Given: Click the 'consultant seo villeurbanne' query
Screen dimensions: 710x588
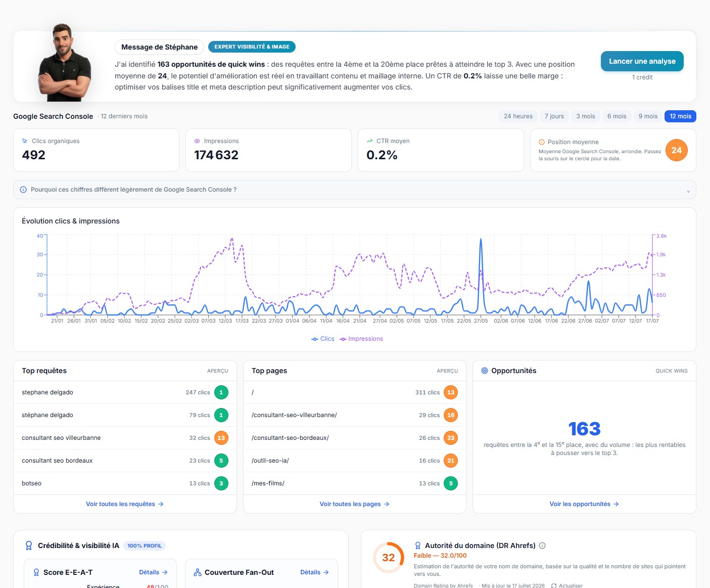Looking at the screenshot, I should [125, 438].
